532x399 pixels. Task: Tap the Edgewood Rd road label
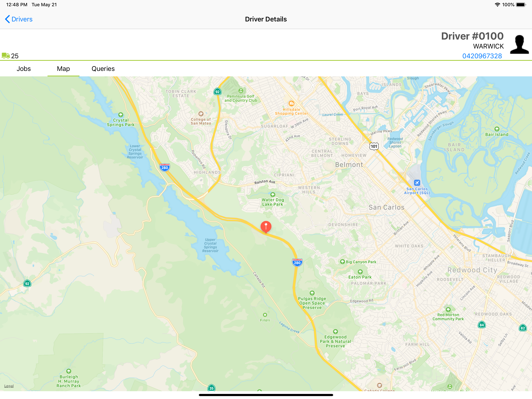[362, 301]
